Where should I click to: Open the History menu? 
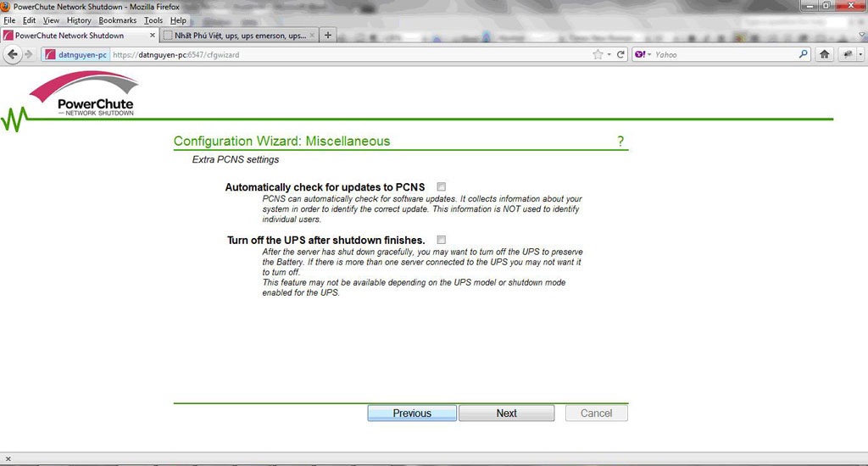click(79, 20)
